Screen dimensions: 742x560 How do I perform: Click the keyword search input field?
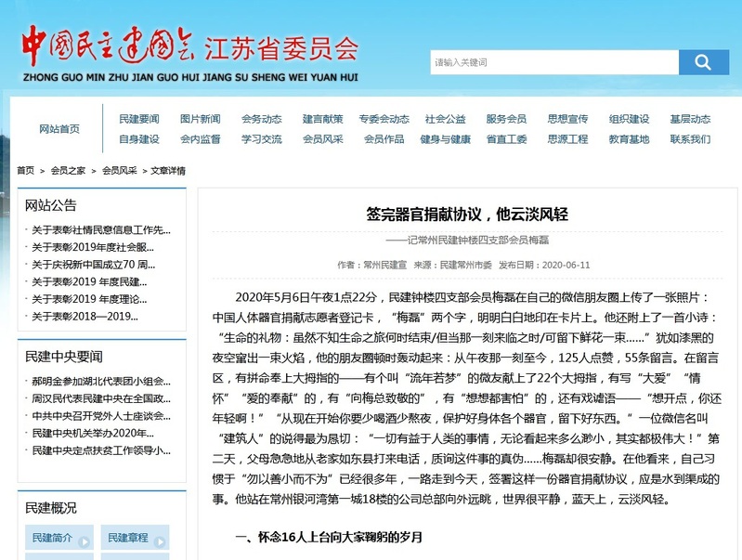(x=554, y=62)
